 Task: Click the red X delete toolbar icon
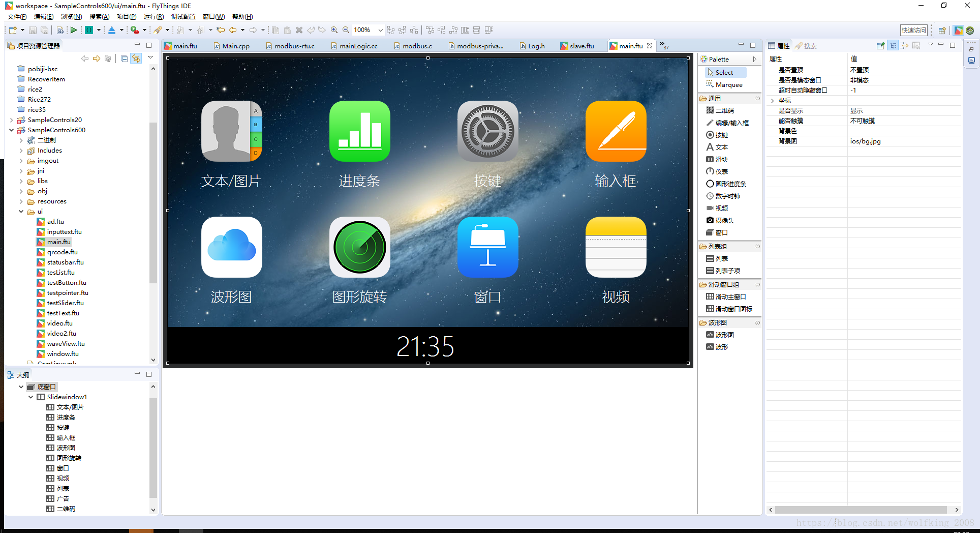[x=299, y=30]
